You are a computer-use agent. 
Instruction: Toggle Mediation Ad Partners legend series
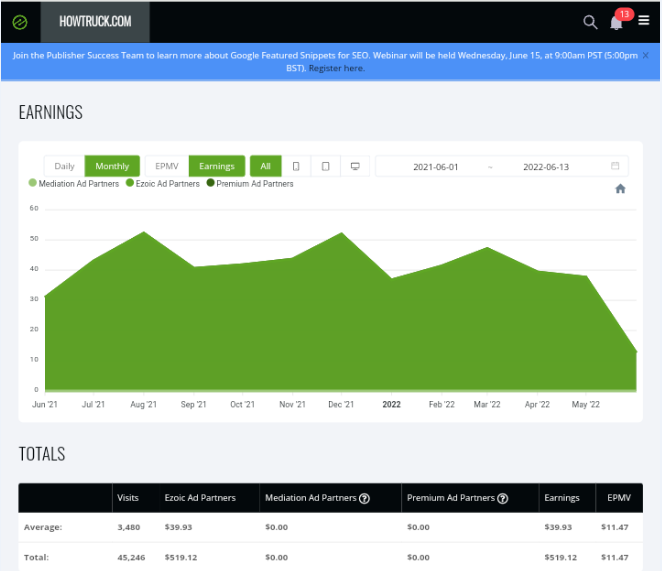74,184
